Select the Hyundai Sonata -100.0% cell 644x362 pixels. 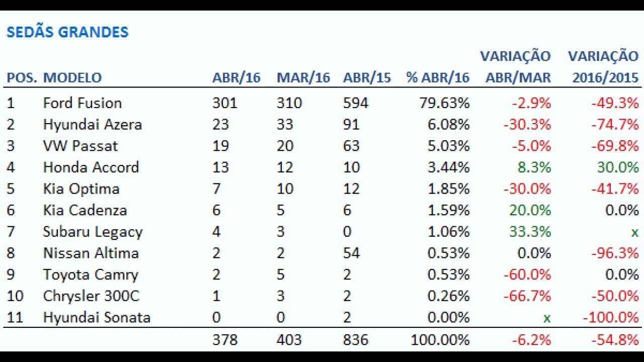611,318
